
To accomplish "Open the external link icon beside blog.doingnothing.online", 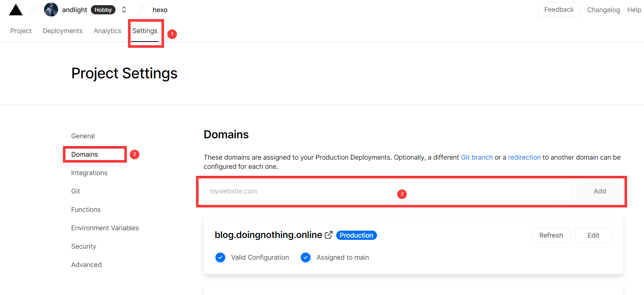I will click(328, 235).
